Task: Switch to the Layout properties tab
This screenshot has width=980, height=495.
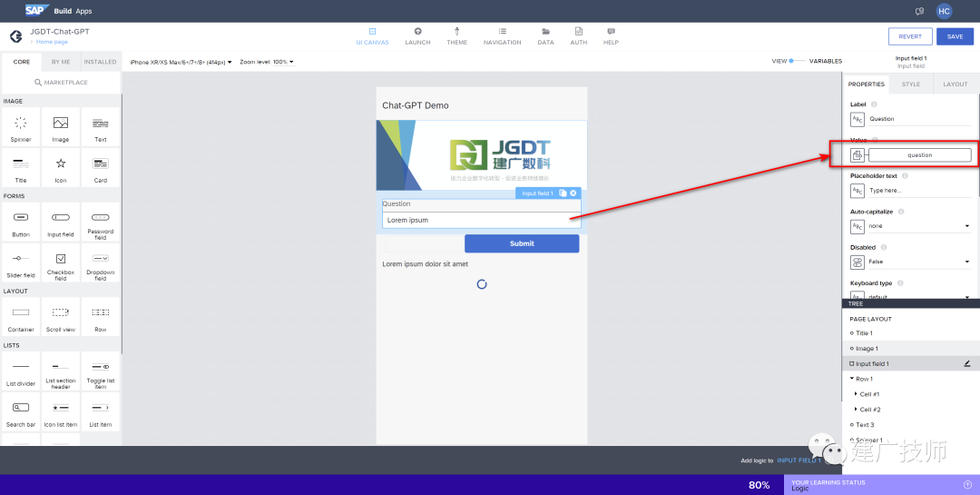Action: [955, 84]
